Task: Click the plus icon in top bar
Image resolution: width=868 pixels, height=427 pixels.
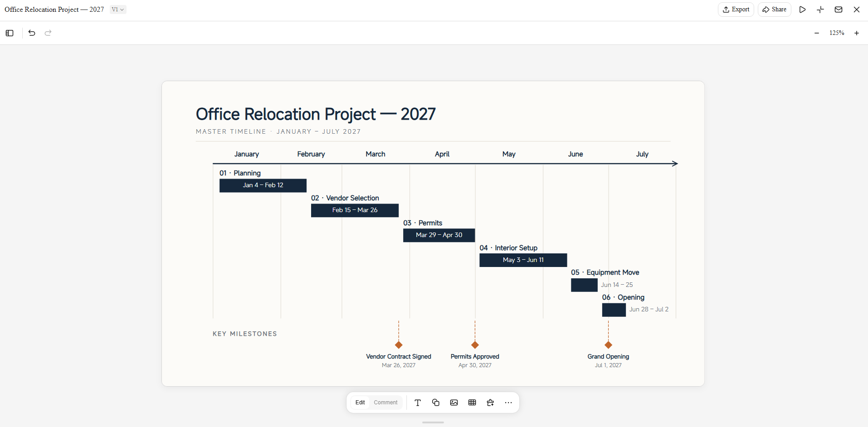Action: click(820, 10)
